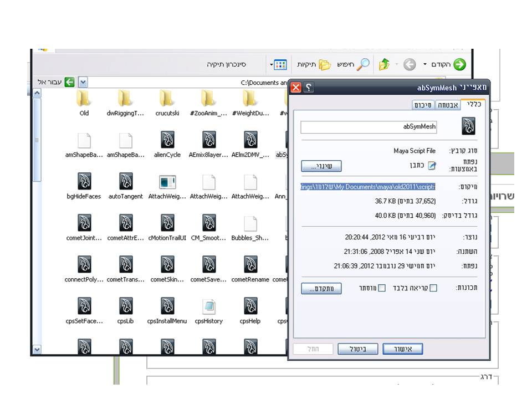The height and width of the screenshot is (399, 532).
Task: Open the #WeightDu... folder
Action: tap(250, 99)
